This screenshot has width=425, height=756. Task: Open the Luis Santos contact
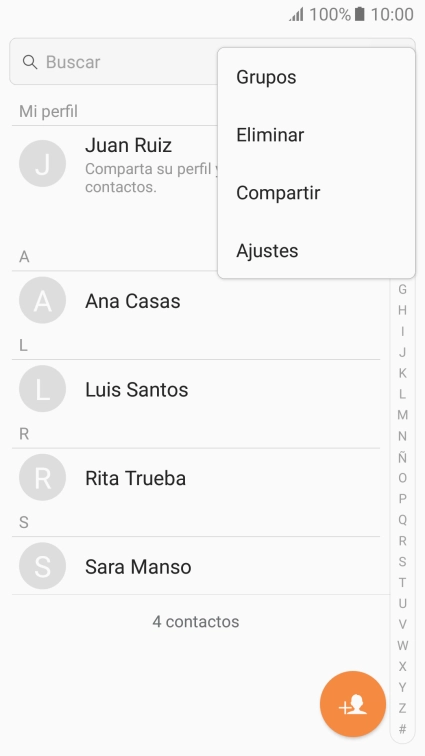coord(196,389)
